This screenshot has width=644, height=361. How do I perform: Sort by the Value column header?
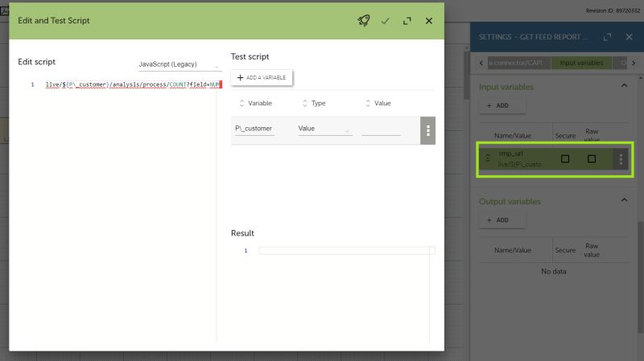coord(378,104)
